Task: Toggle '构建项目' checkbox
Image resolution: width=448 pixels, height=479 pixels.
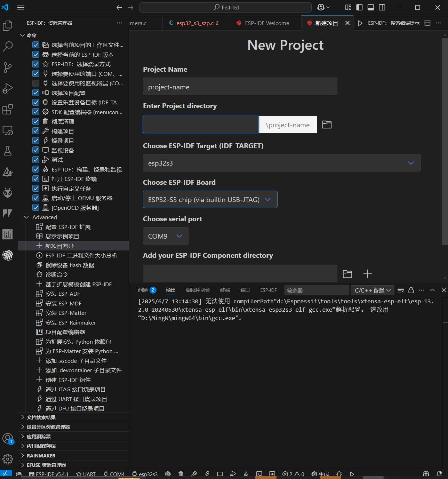Action: tap(36, 131)
